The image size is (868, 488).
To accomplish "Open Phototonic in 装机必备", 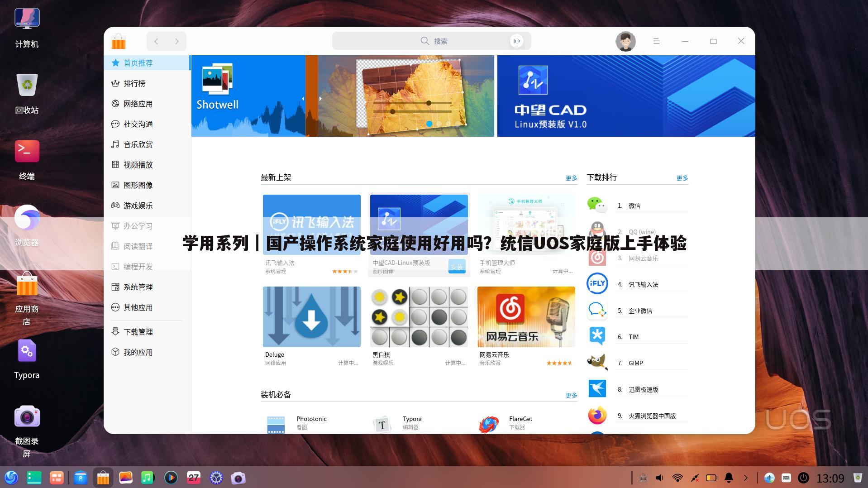I will [x=312, y=423].
